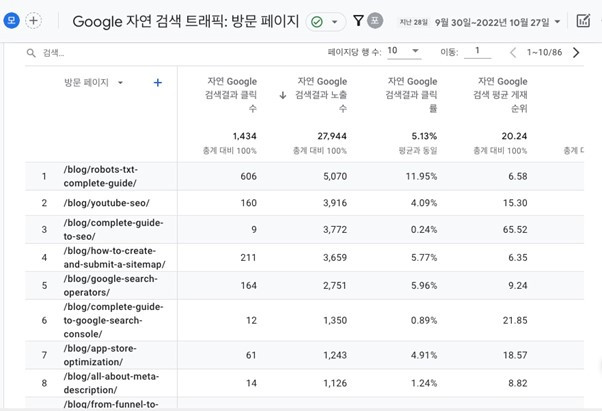Click the 3,916 impressions cell
The image size is (602, 411).
pos(335,203)
